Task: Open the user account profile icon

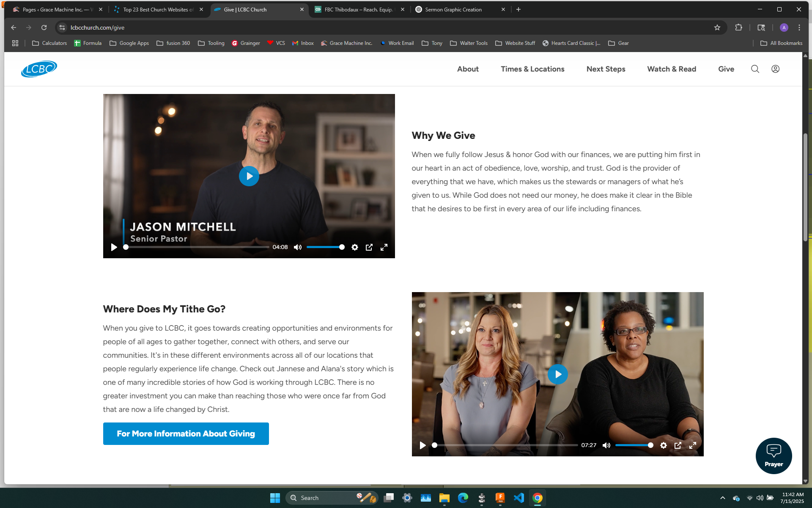Action: point(775,69)
